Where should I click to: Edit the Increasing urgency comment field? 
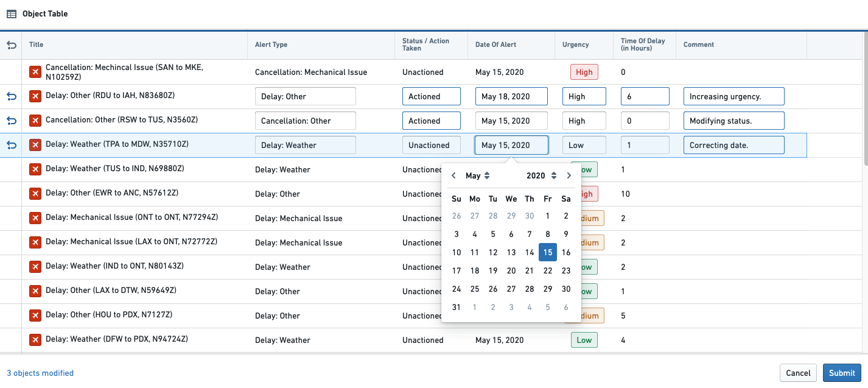pyautogui.click(x=734, y=96)
